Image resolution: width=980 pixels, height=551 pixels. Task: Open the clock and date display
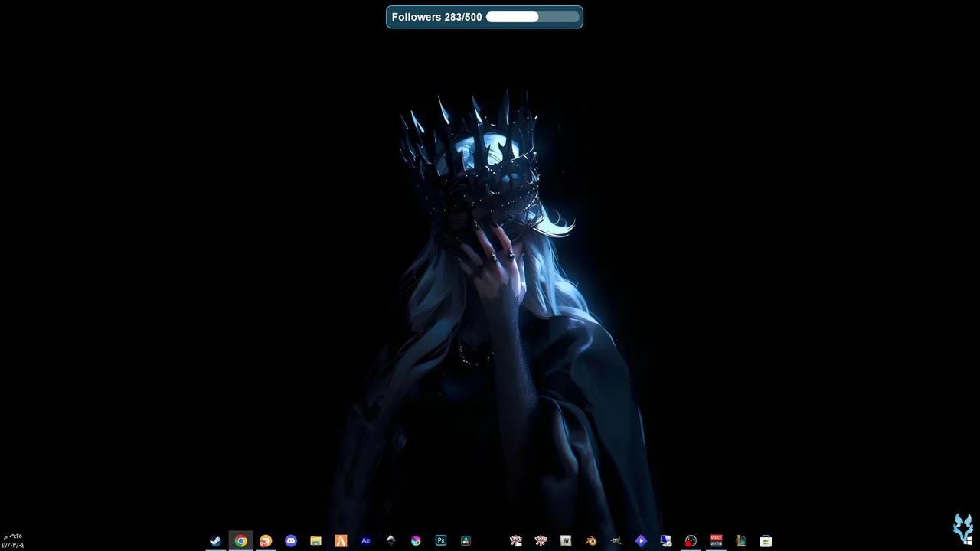(x=12, y=541)
